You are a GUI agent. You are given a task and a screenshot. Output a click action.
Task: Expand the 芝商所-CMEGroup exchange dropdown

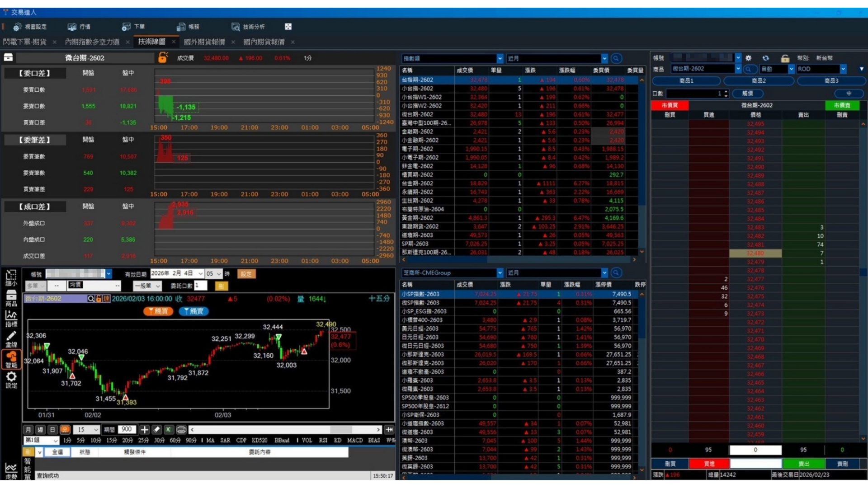coord(500,272)
